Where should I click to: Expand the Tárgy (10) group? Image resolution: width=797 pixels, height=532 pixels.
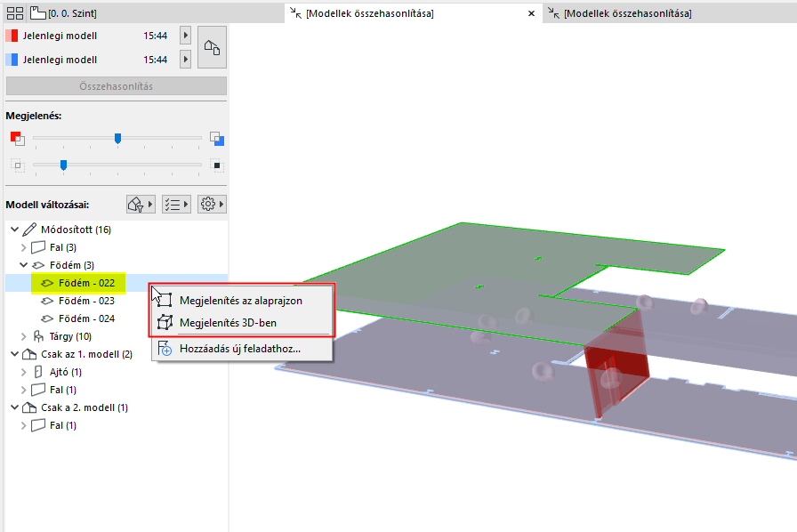[x=23, y=336]
